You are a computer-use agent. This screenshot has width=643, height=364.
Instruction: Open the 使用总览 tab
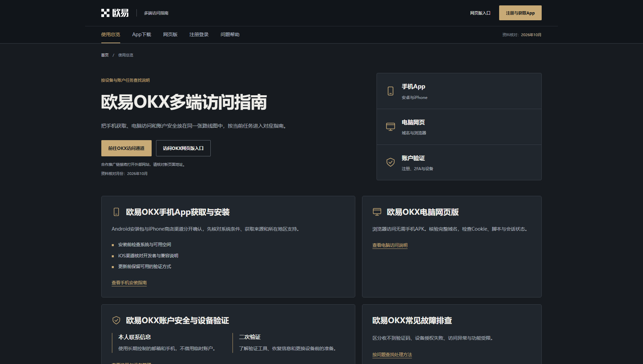click(x=110, y=34)
